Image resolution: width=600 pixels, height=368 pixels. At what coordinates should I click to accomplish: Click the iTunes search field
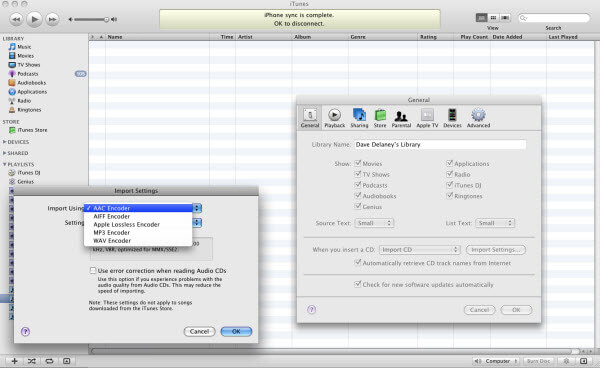click(554, 18)
